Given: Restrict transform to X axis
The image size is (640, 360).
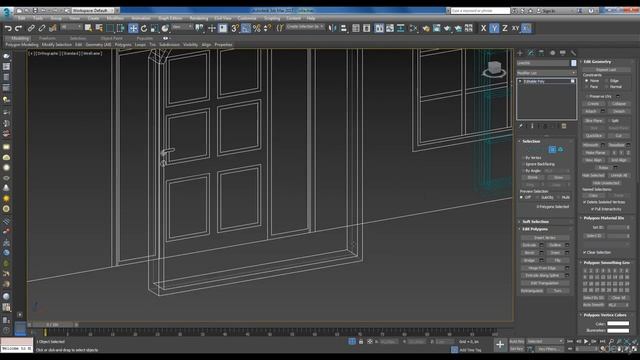Looking at the screenshot, I should 483,28.
